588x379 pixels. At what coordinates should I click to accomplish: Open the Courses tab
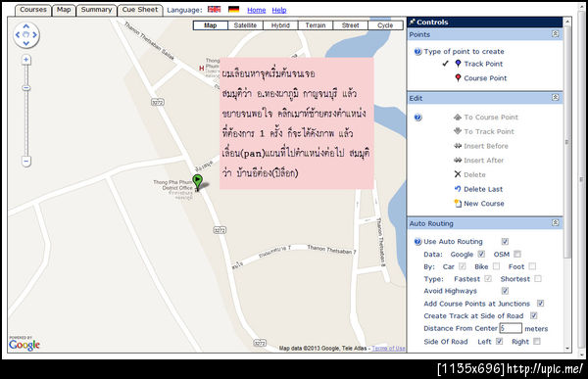33,10
